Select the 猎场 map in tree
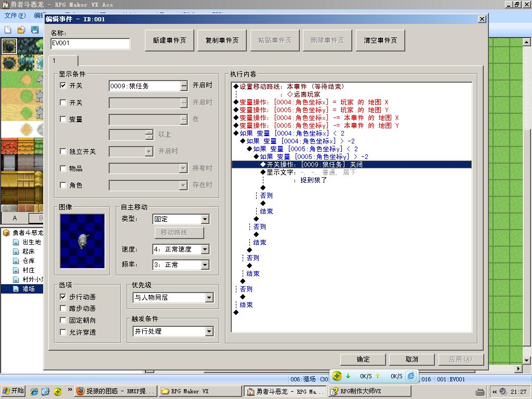This screenshot has width=532, height=399. (29, 289)
